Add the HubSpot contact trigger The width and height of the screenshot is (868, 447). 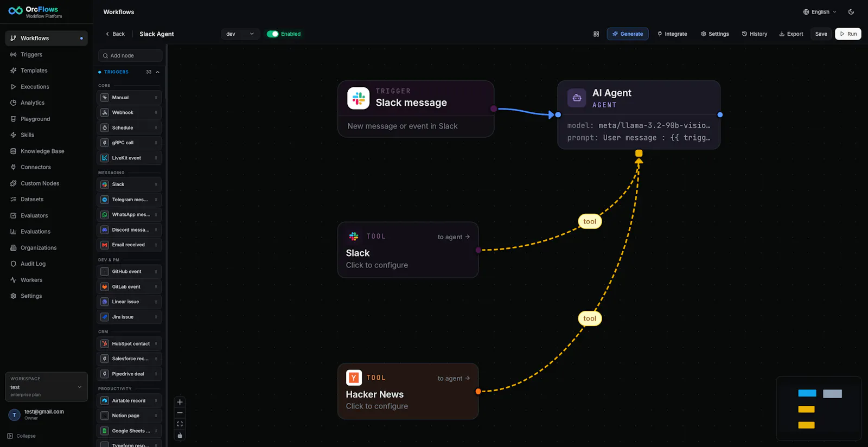[129, 344]
